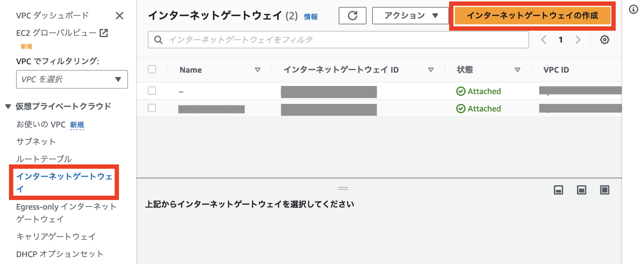Check the select-all checkbox in the table header
The image size is (644, 264).
152,69
